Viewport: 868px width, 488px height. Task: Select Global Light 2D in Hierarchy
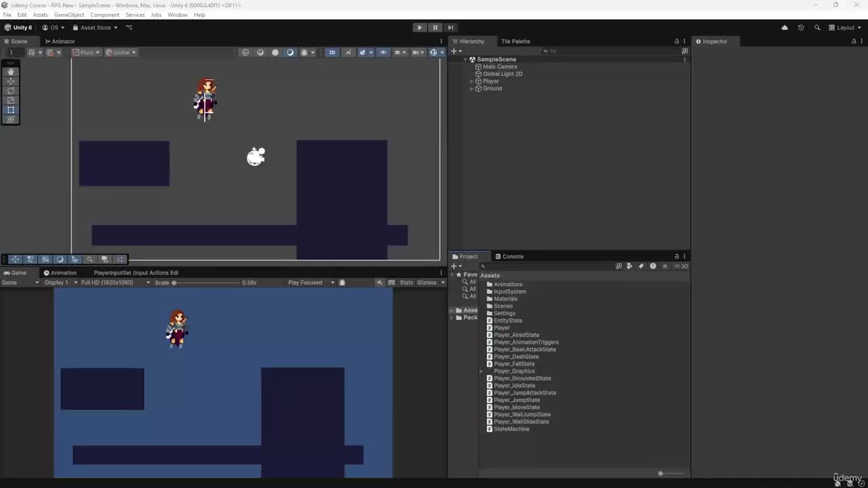coord(502,74)
